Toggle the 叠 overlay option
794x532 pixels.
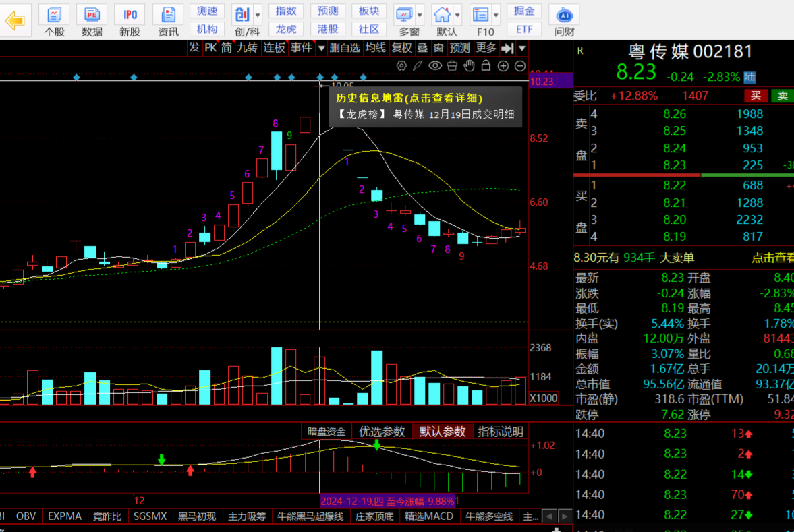pos(422,48)
